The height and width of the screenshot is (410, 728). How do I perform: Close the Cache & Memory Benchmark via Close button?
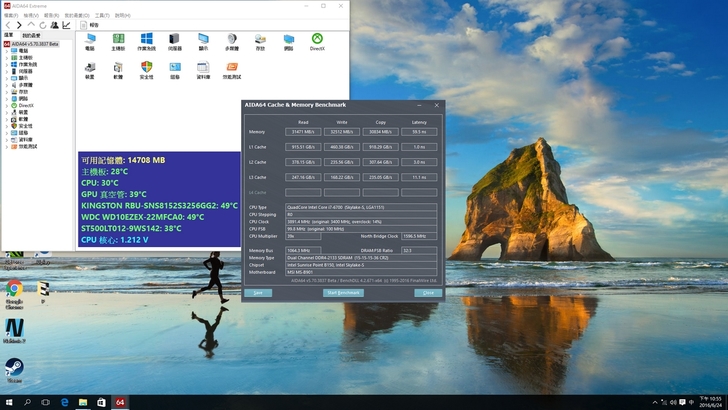428,293
